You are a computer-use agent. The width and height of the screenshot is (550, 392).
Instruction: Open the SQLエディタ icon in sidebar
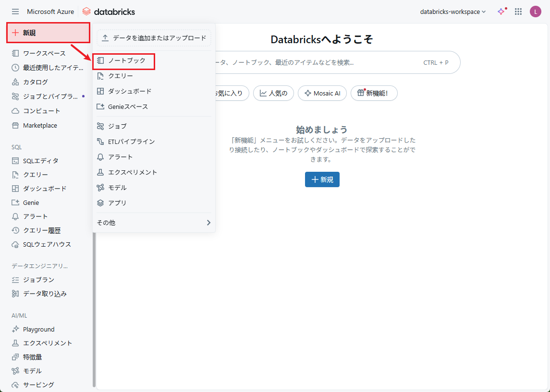(15, 161)
